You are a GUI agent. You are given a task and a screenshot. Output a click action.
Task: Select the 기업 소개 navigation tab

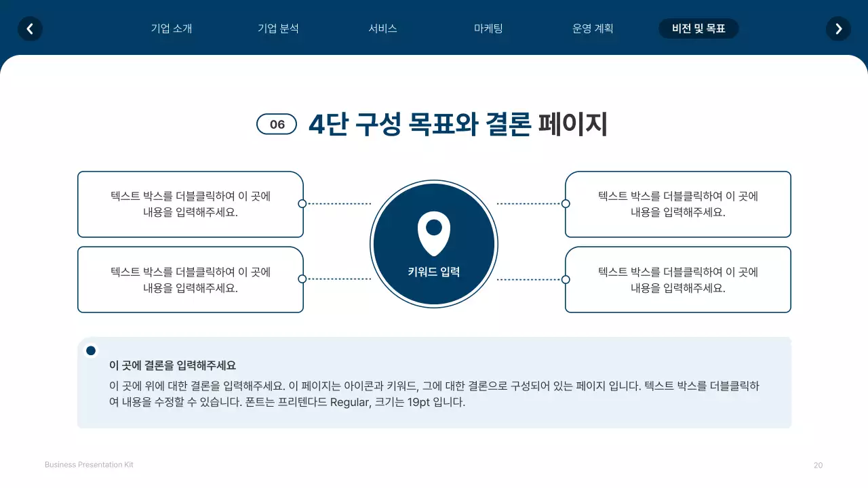(172, 28)
